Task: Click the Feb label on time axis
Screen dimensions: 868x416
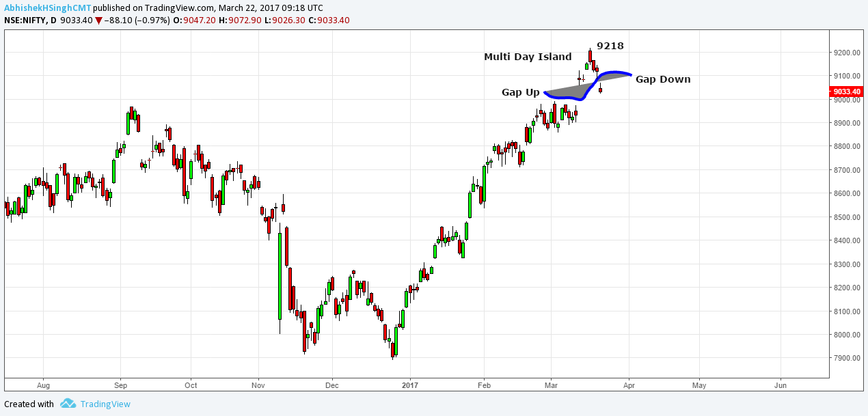Action: [x=484, y=385]
